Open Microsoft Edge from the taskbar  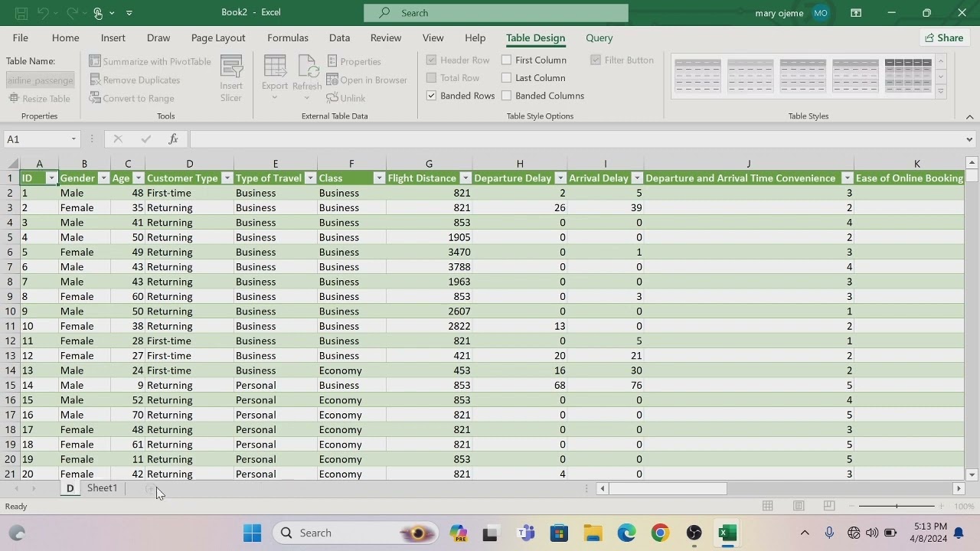click(x=626, y=533)
